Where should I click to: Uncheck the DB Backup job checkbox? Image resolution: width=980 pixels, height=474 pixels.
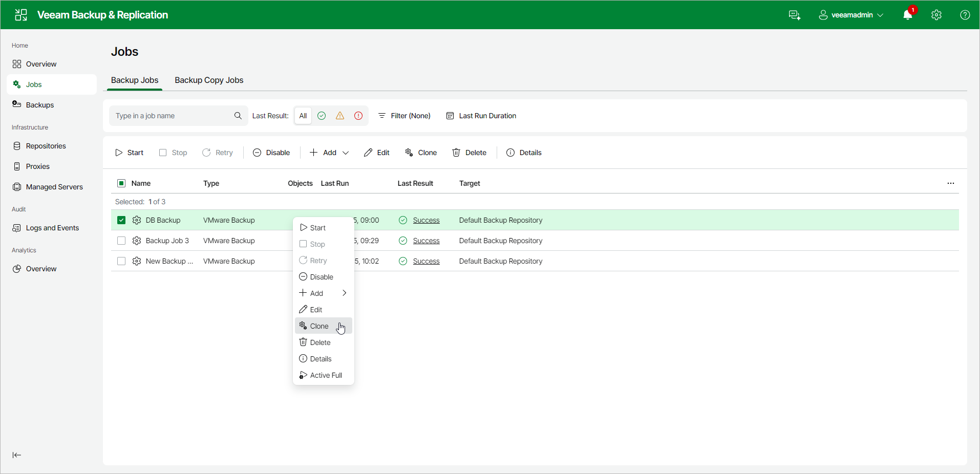[x=121, y=220]
